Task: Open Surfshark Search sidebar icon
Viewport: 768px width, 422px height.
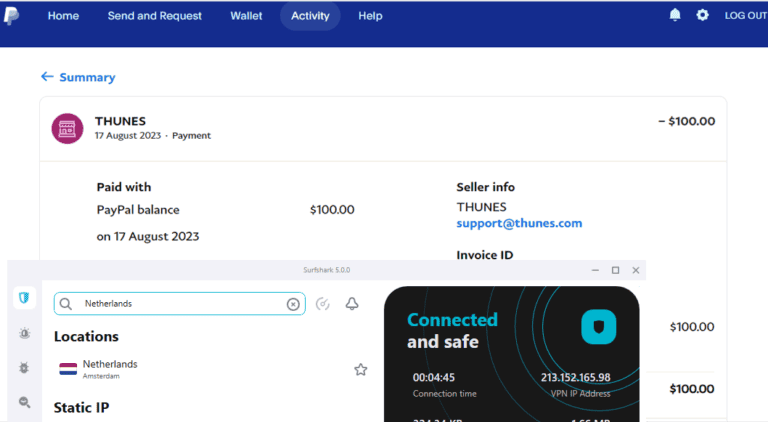Action: [24, 402]
